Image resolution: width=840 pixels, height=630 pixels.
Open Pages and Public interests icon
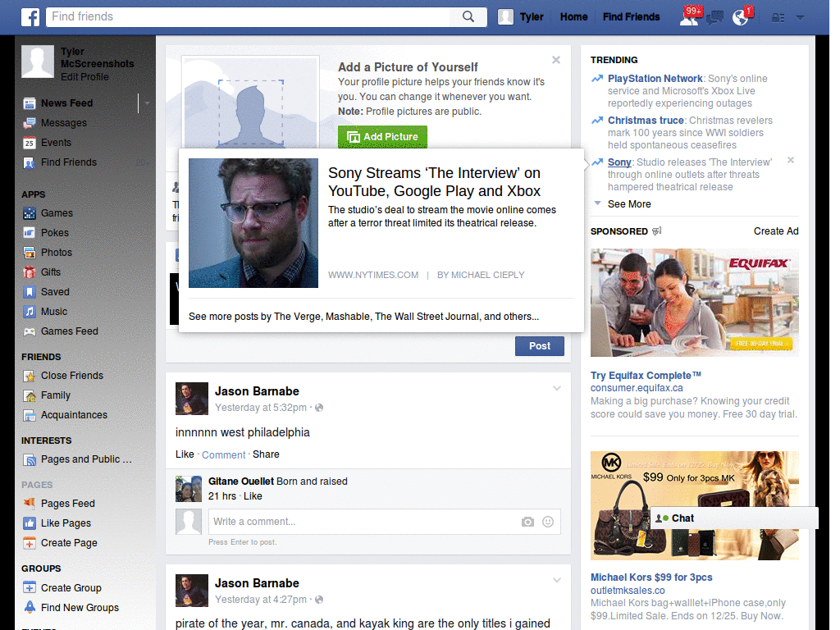30,459
